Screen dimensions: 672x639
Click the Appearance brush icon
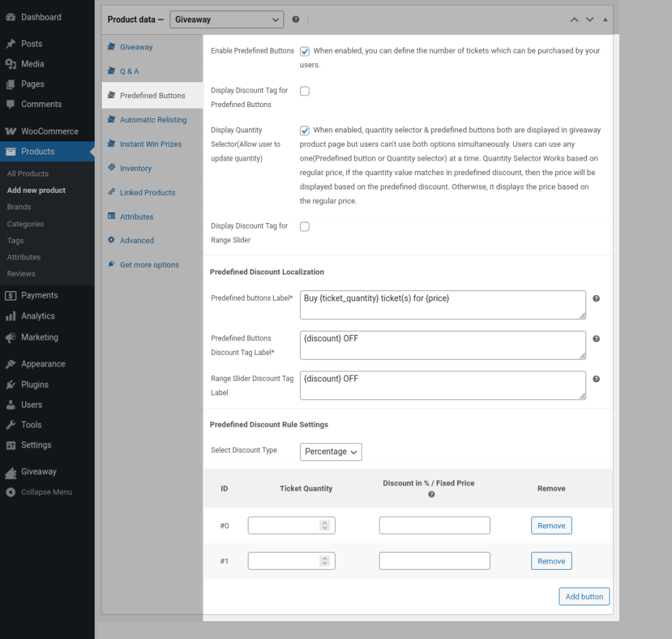(x=11, y=364)
